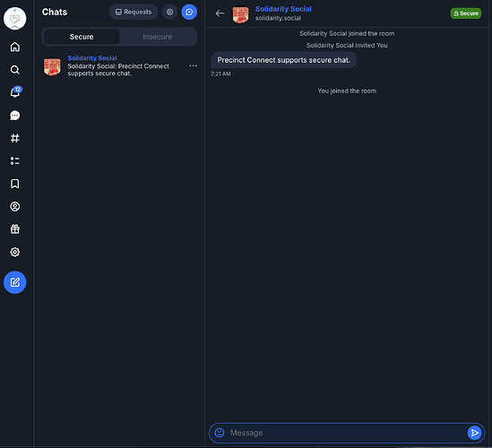Open chat Requests
Viewport: 492px width, 448px height.
click(x=134, y=12)
